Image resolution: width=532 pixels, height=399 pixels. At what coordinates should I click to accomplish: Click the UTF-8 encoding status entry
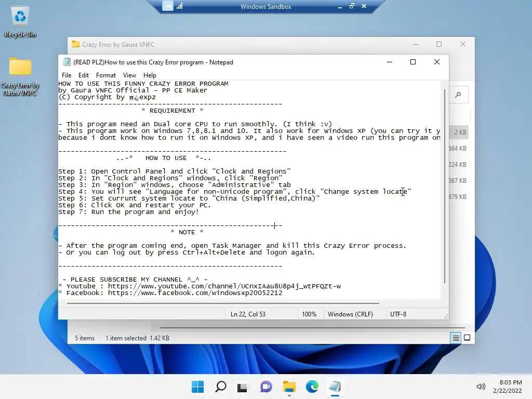[398, 314]
